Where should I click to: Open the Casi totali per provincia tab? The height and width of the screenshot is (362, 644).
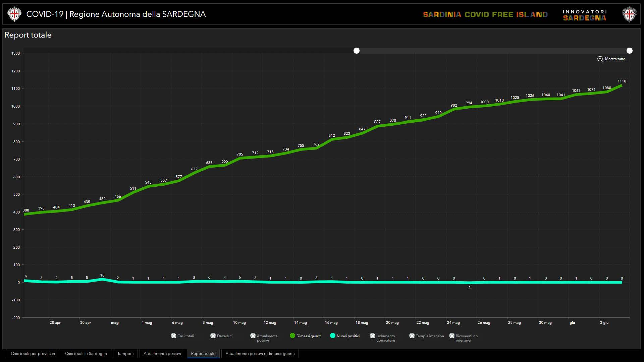coord(33,354)
